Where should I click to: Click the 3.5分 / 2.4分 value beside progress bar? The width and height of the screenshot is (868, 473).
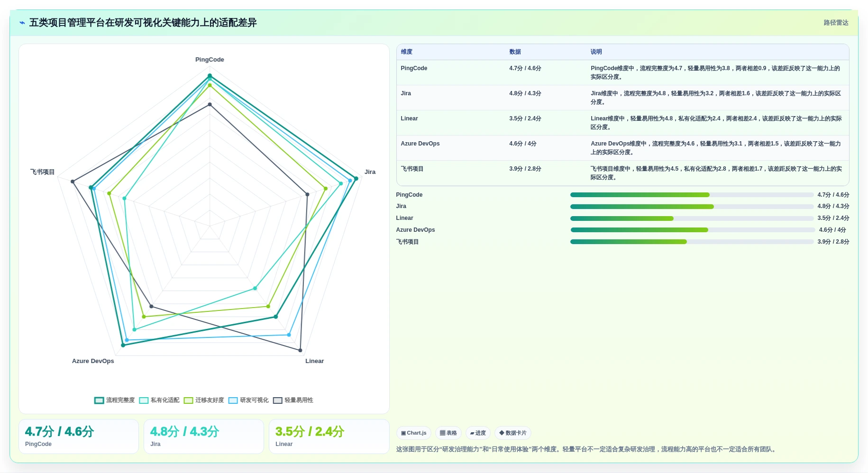pyautogui.click(x=833, y=218)
